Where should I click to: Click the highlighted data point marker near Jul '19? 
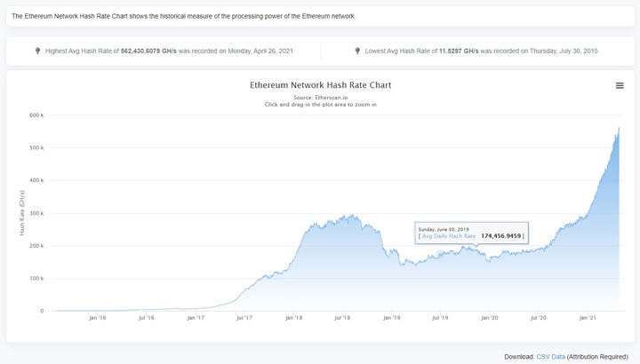440,254
